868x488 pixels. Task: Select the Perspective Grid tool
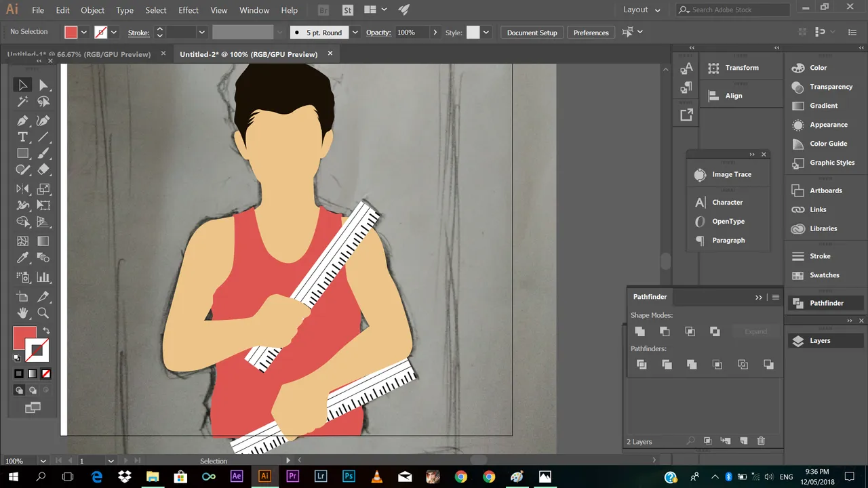coord(43,222)
